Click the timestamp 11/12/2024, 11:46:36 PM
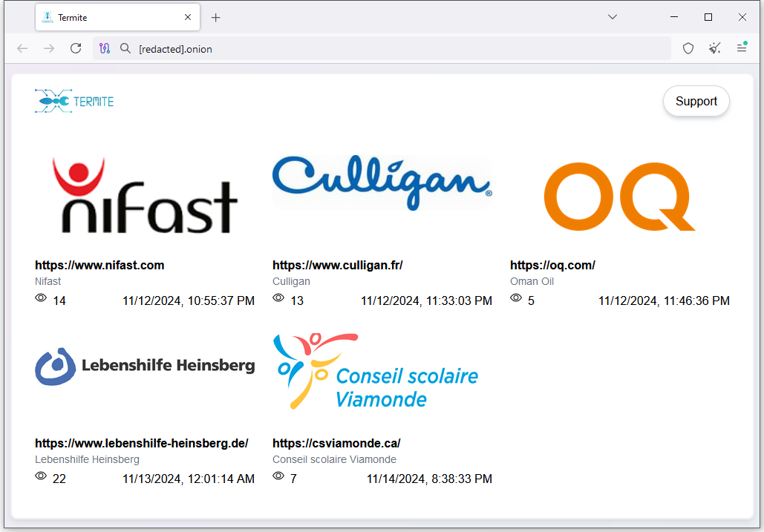 [x=664, y=301]
